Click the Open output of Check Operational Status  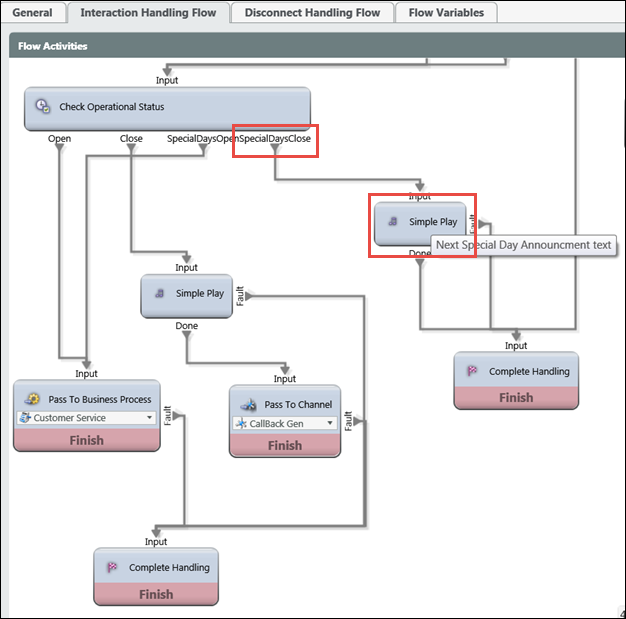59,139
